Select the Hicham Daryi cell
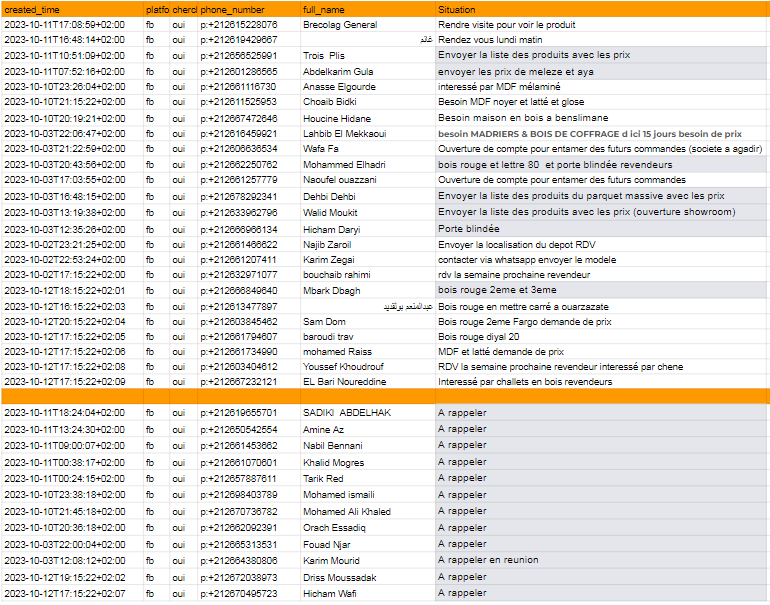Screen dimensions: 770x605 368,229
